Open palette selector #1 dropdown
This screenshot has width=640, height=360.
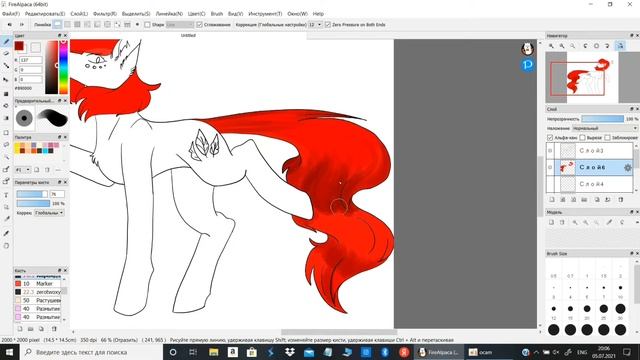23,170
